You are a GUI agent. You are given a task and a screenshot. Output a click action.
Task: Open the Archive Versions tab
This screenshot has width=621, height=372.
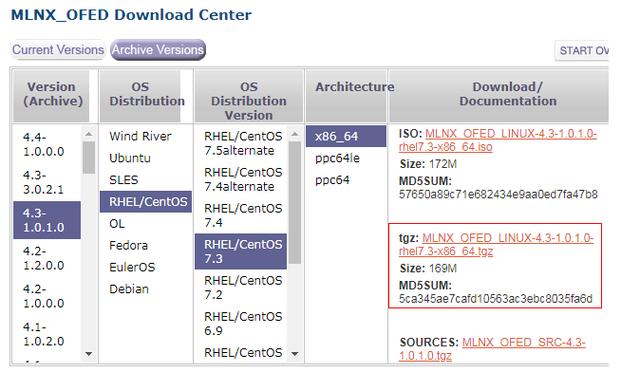[158, 50]
